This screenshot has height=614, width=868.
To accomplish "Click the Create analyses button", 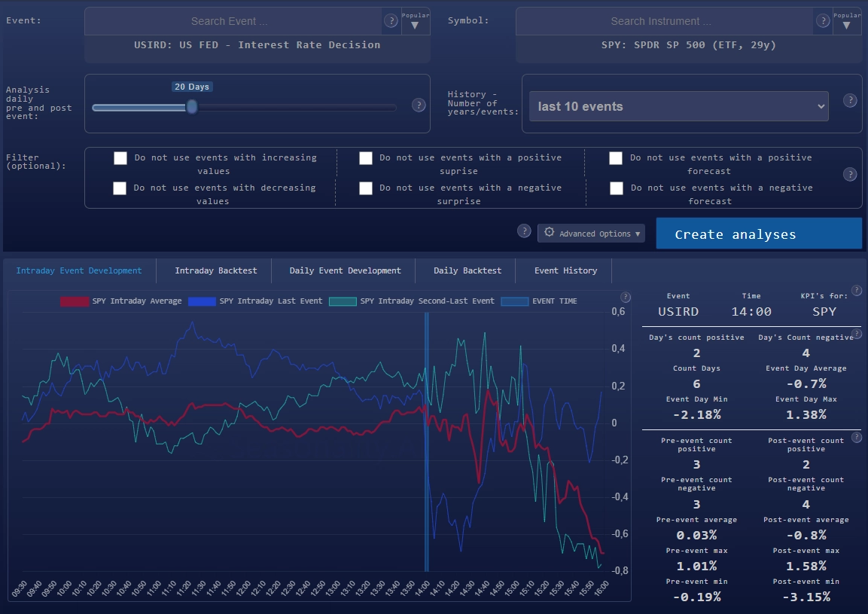I will click(x=758, y=234).
